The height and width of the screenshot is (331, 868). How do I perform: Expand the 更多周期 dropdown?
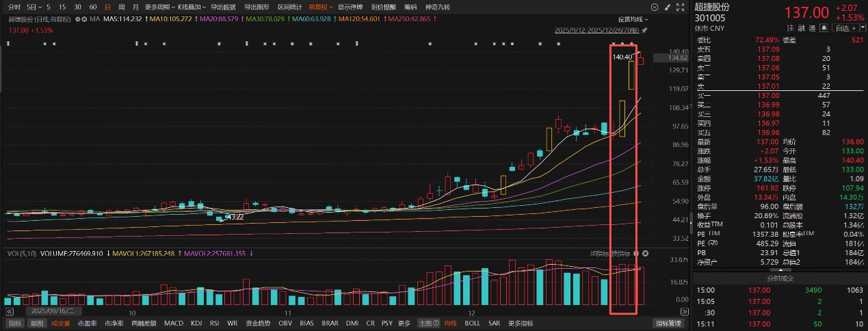pos(159,7)
